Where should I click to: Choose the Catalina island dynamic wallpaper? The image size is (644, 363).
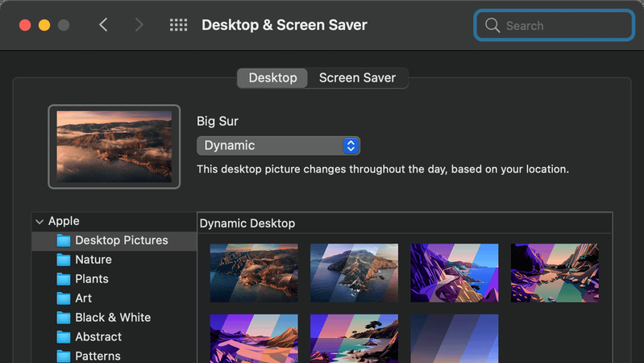click(x=354, y=273)
